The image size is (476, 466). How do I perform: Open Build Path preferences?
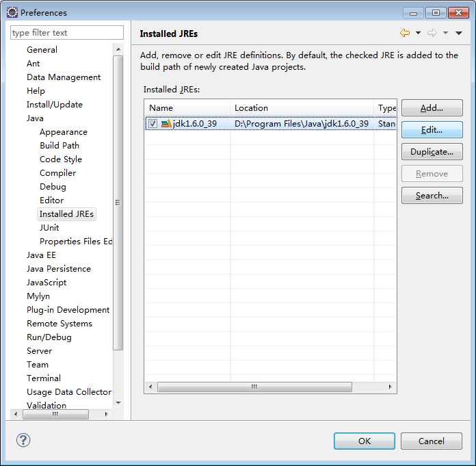[59, 146]
